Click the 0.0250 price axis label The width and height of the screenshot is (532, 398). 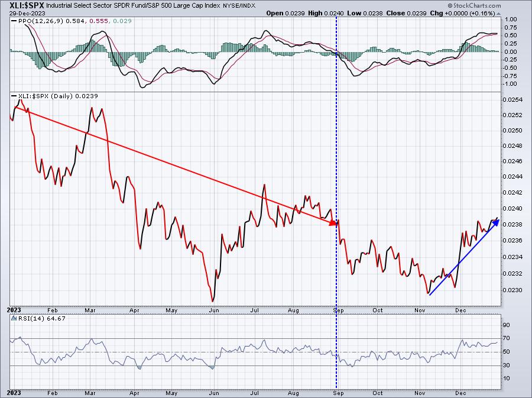point(512,131)
